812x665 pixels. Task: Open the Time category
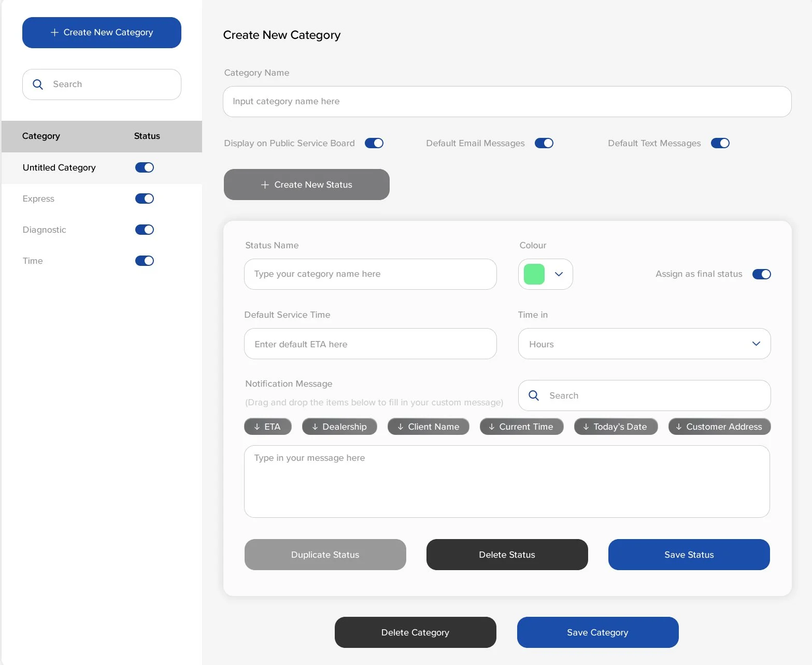pyautogui.click(x=33, y=261)
